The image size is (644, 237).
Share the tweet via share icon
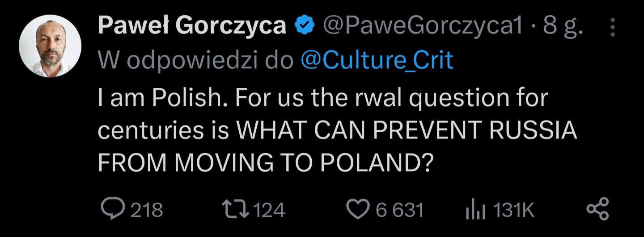click(598, 210)
